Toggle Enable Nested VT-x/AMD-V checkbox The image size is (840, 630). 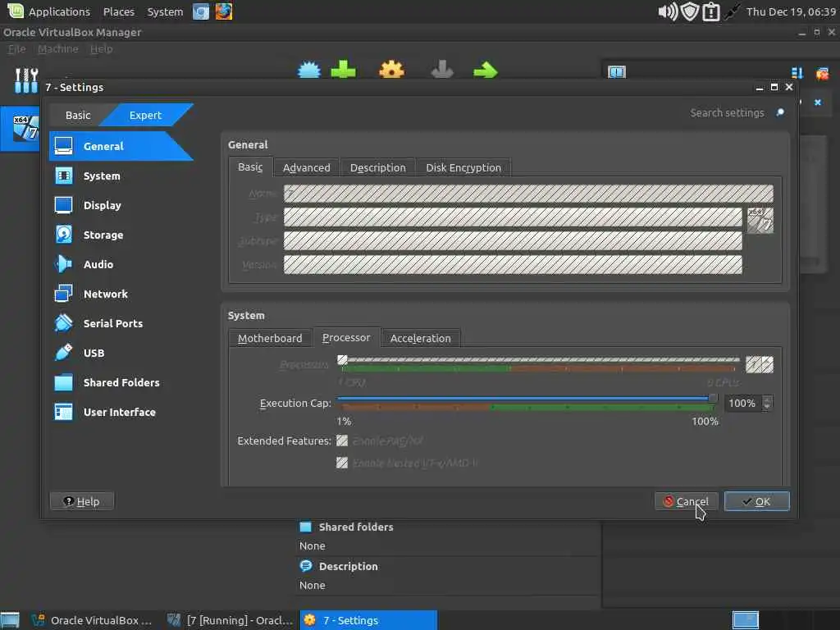click(342, 463)
